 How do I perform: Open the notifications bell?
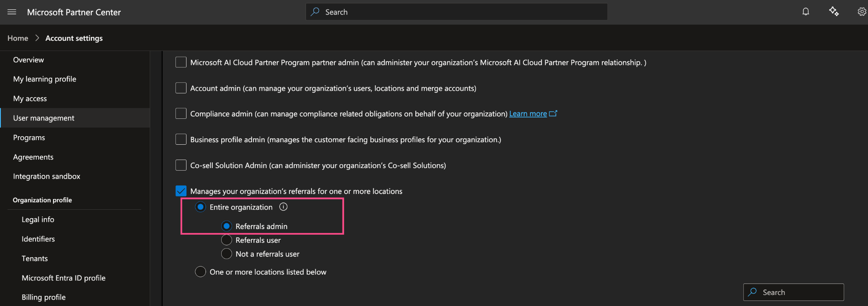(x=806, y=11)
